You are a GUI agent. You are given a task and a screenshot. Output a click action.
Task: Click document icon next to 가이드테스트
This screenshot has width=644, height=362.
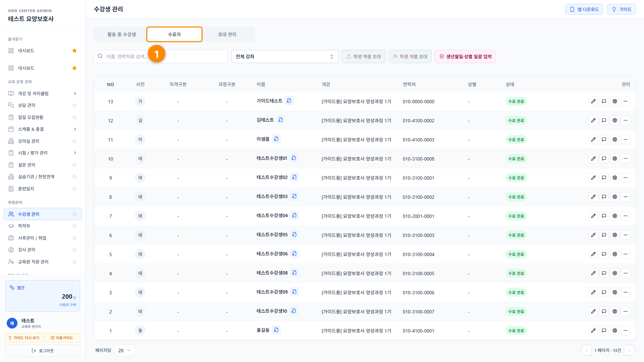[x=289, y=101]
